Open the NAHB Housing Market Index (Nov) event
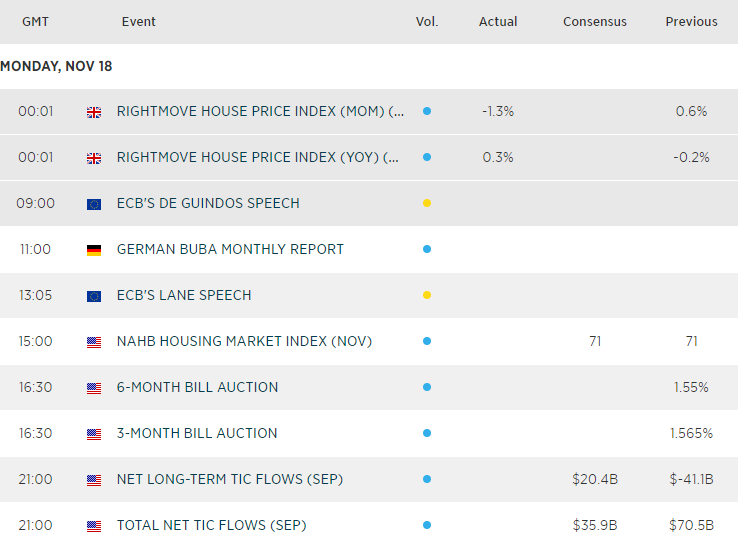Image resolution: width=738 pixels, height=548 pixels. [x=244, y=342]
